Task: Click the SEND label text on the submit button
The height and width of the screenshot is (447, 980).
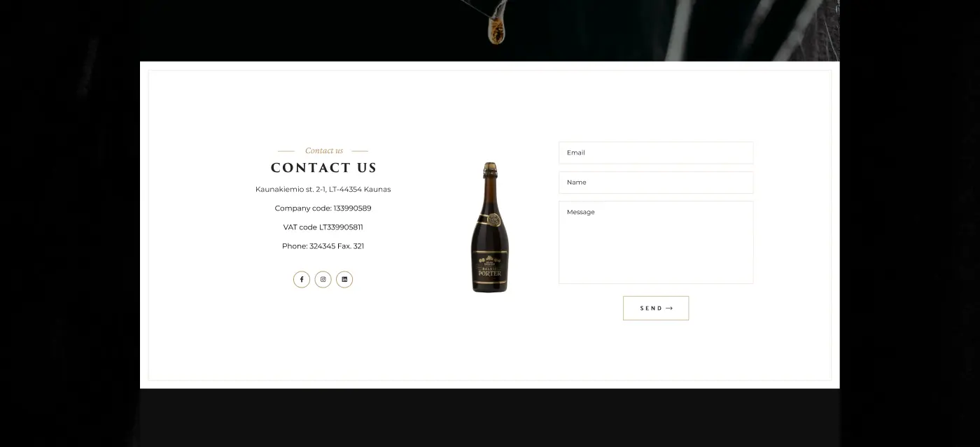Action: (x=651, y=308)
